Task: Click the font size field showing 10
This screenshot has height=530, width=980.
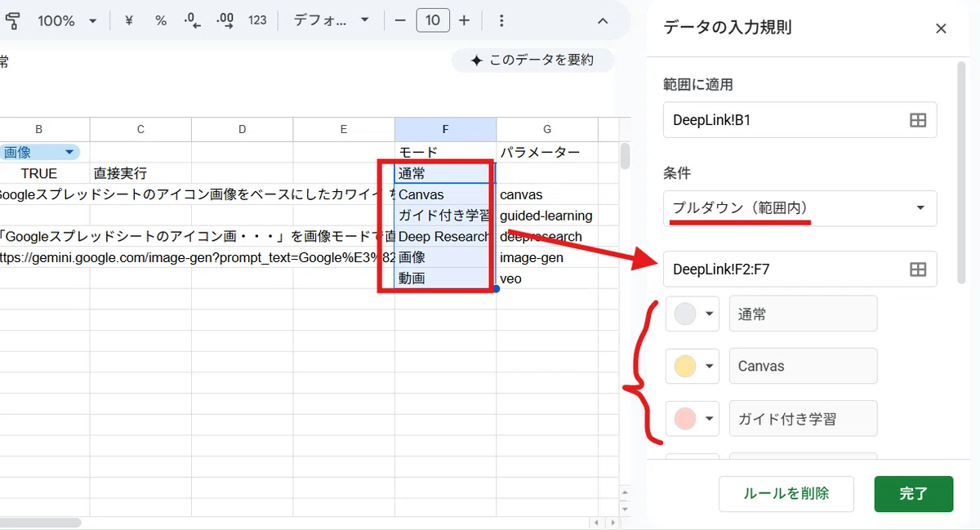Action: (433, 20)
